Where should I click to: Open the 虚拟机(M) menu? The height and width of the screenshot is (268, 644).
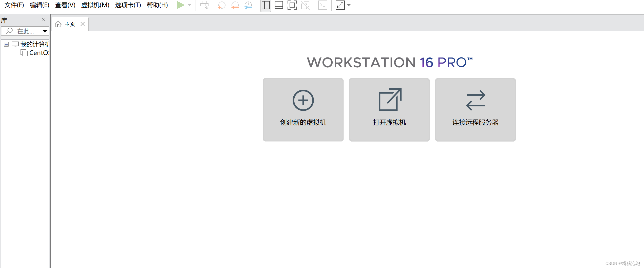click(95, 5)
